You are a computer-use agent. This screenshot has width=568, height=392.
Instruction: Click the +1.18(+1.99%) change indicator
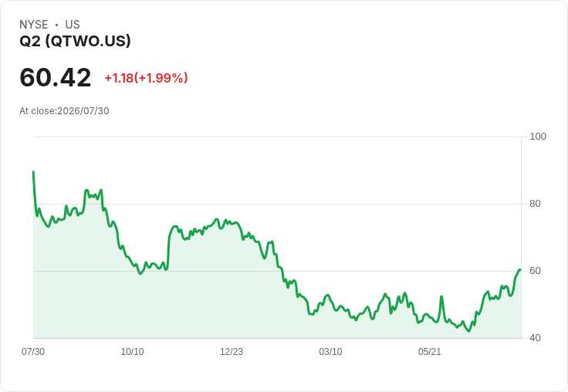147,78
